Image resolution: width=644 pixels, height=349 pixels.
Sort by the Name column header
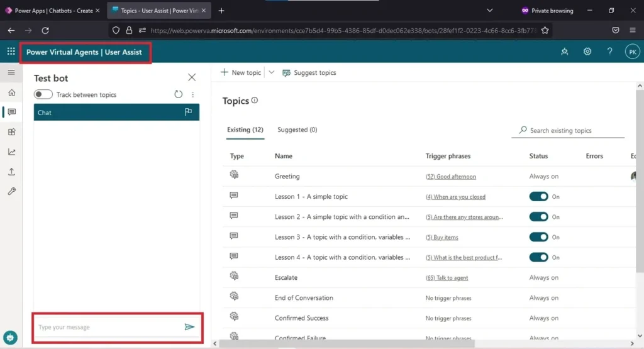pos(284,156)
